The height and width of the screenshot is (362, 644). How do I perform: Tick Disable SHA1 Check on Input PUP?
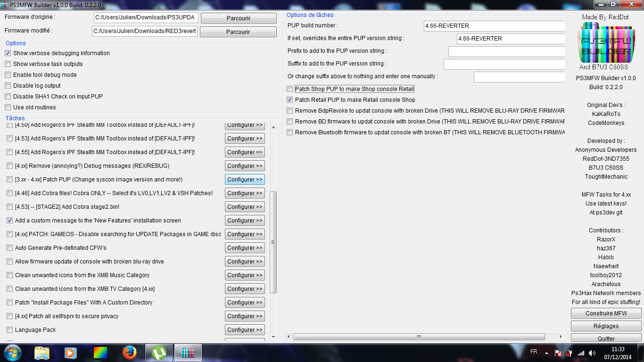(8, 97)
